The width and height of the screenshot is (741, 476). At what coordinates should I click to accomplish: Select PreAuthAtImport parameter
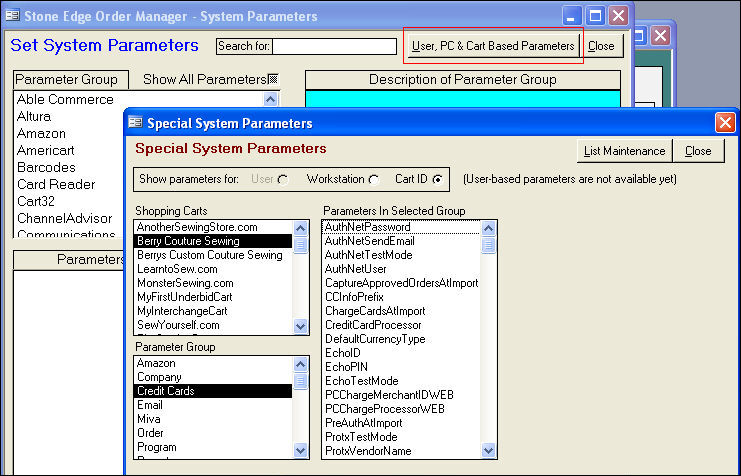coord(402,423)
